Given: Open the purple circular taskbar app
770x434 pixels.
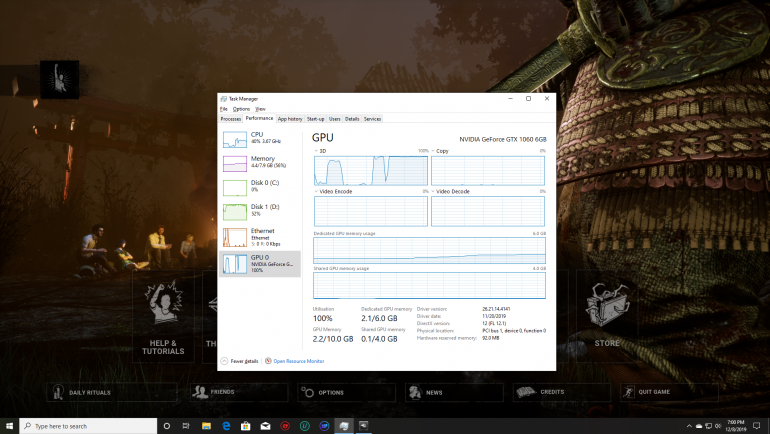Looking at the screenshot, I should 324,426.
